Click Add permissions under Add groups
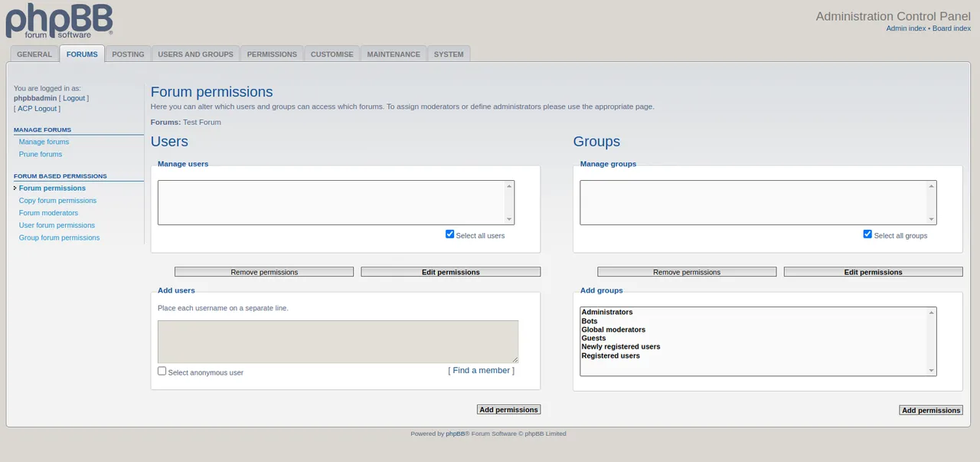This screenshot has height=462, width=980. pos(931,411)
